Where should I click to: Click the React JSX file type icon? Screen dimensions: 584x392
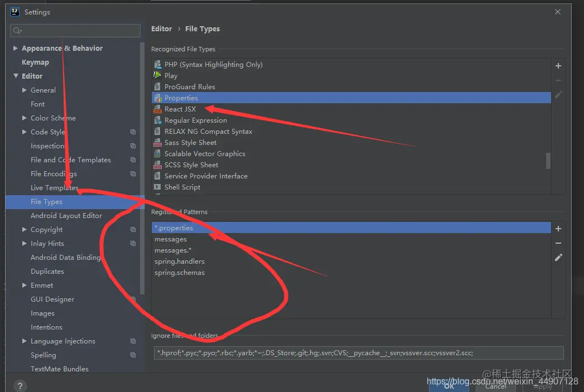click(157, 109)
